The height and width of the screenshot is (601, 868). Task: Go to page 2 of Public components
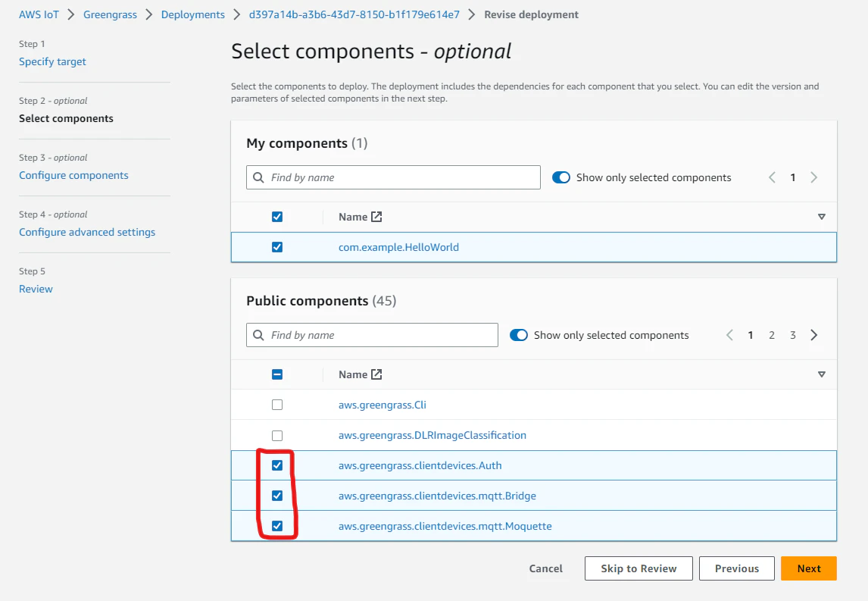pos(772,335)
